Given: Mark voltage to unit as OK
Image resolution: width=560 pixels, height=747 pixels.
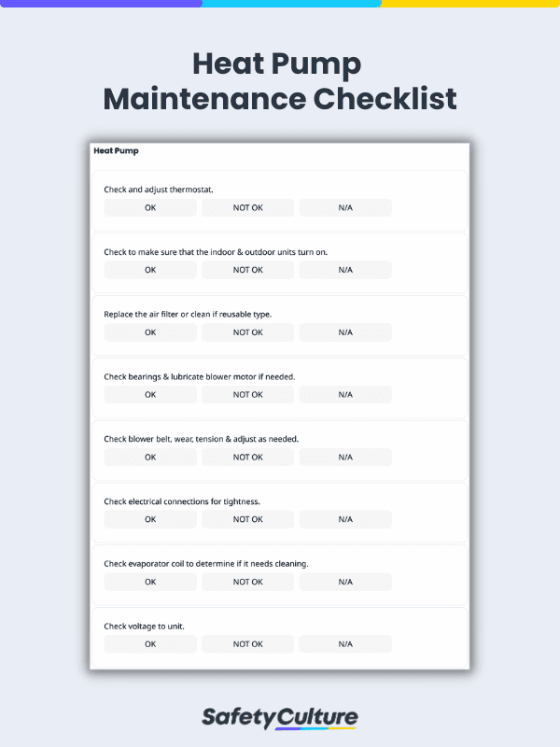Looking at the screenshot, I should pyautogui.click(x=150, y=644).
